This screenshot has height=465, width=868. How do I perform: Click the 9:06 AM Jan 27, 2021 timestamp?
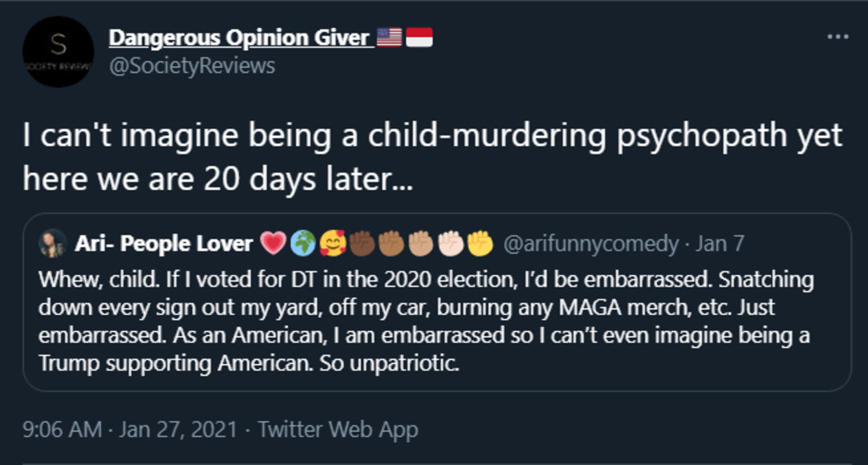[x=126, y=429]
